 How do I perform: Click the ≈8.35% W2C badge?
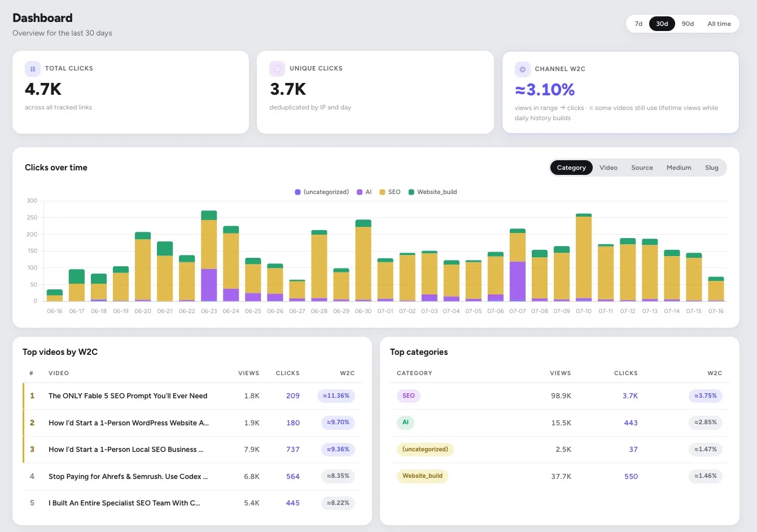(x=338, y=476)
